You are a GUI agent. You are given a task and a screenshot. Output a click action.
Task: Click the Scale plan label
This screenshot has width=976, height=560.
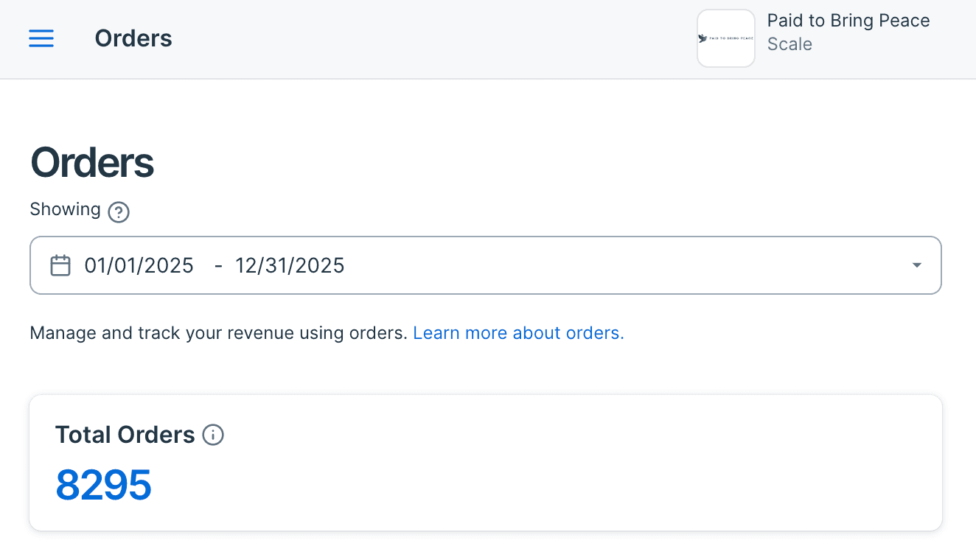[x=789, y=44]
